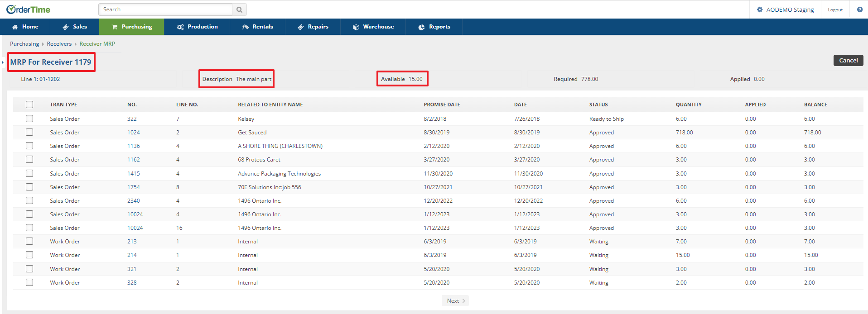Click the Logout link

tap(835, 10)
